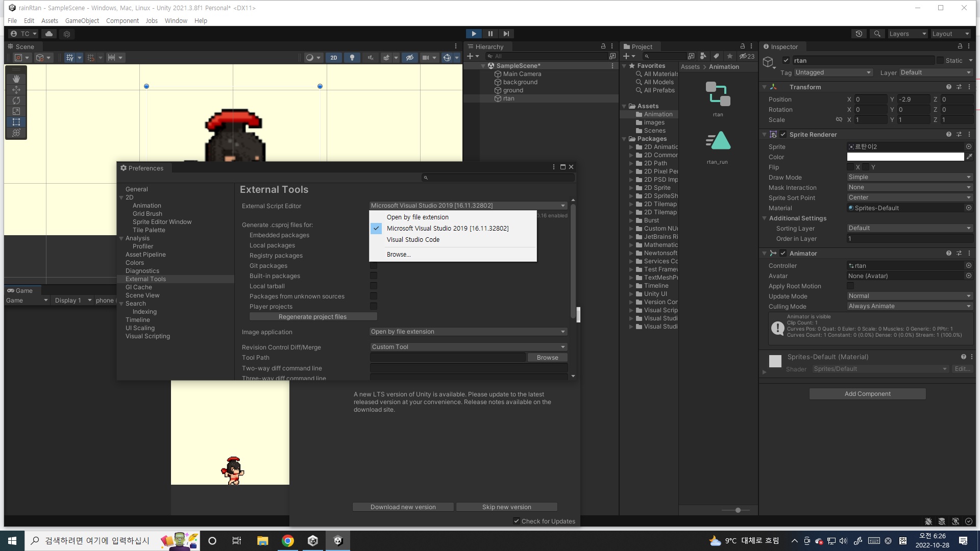Toggle the rtan GameObject active checkbox

click(786, 60)
